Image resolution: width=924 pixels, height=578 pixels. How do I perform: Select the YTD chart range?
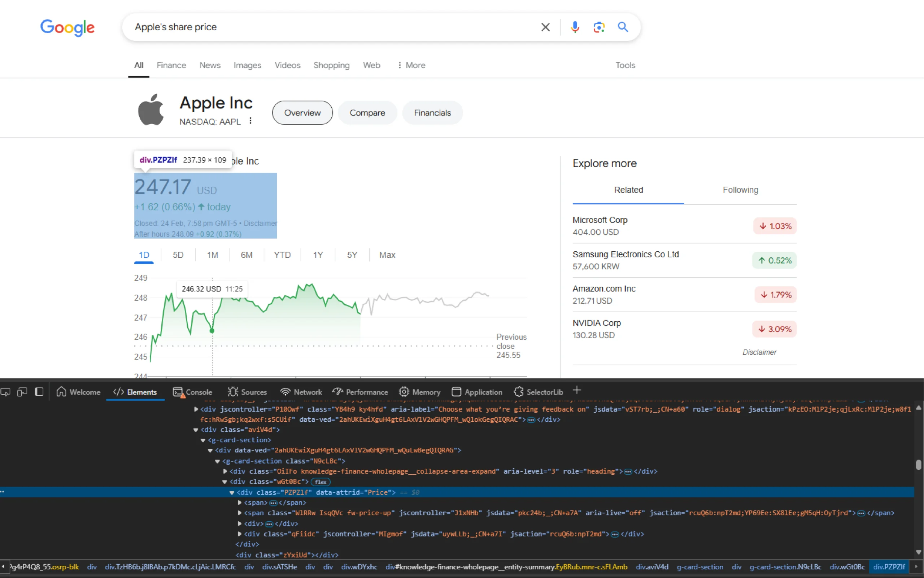282,255
